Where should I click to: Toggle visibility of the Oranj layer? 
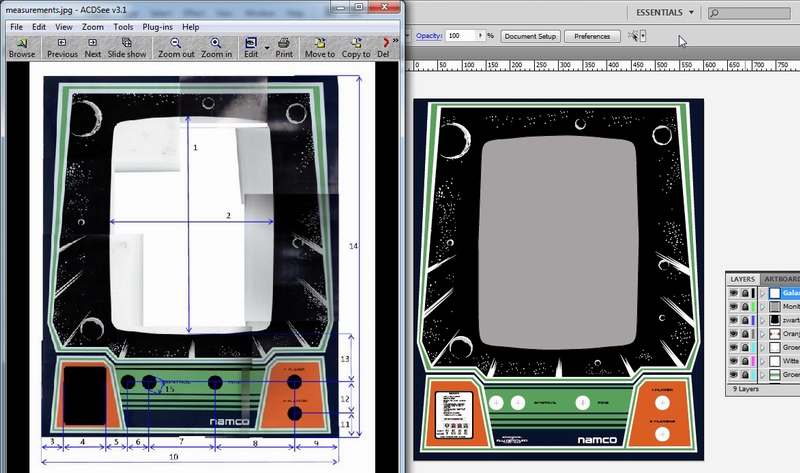(x=734, y=334)
